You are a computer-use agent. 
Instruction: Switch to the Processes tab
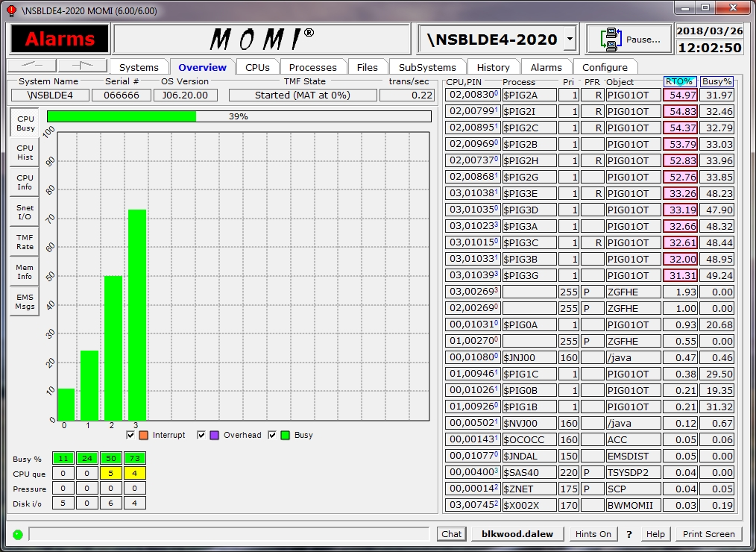[x=312, y=67]
